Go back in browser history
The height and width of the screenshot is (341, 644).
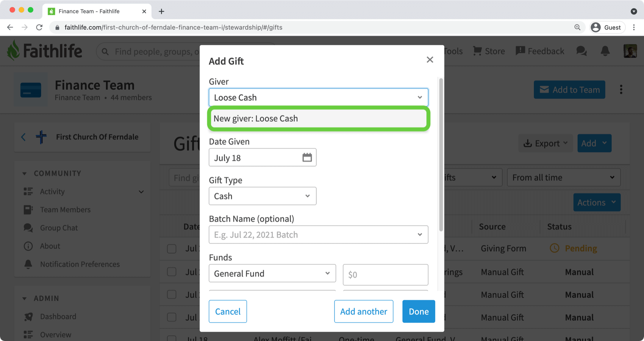[10, 27]
